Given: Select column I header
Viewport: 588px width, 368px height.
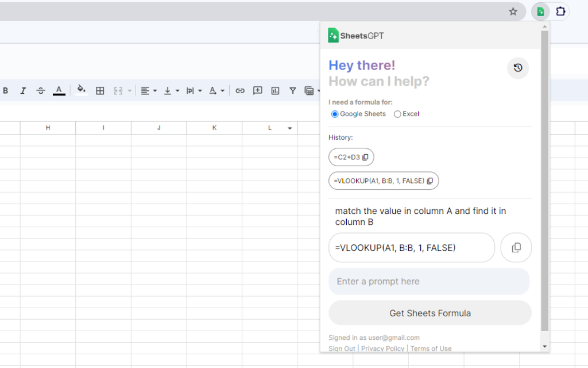Looking at the screenshot, I should 103,128.
